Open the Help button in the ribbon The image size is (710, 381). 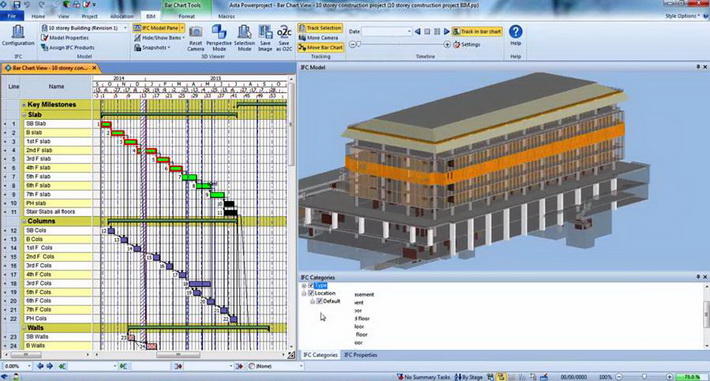[516, 35]
